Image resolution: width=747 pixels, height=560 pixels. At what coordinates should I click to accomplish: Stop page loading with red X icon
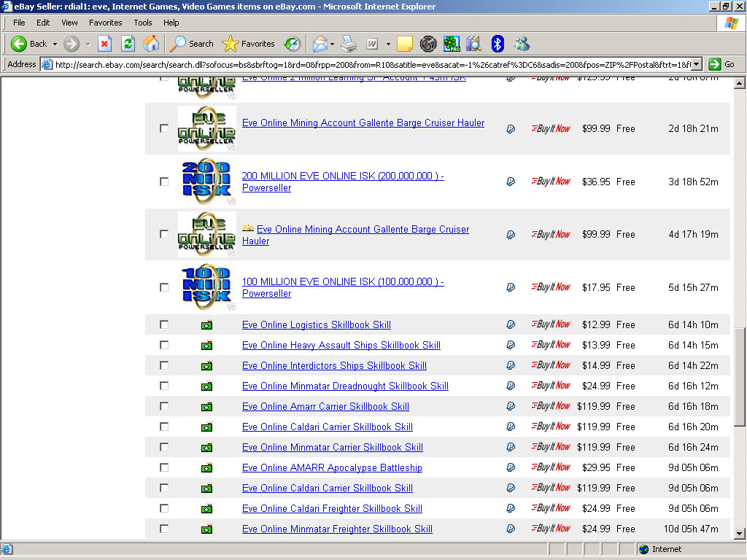[104, 44]
